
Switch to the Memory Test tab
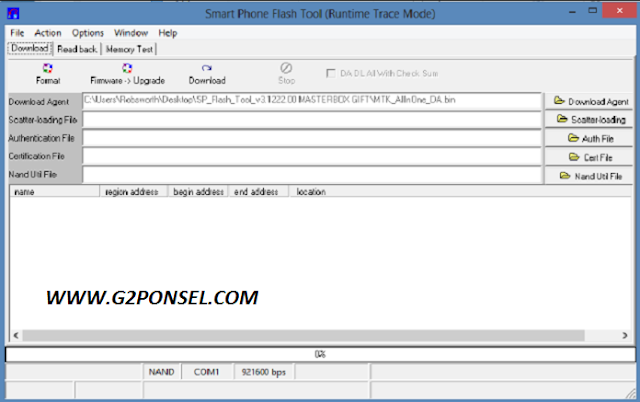(129, 49)
